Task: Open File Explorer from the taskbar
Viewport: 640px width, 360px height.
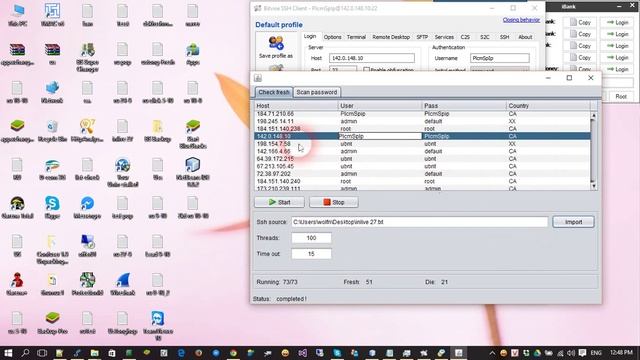Action: point(94,353)
